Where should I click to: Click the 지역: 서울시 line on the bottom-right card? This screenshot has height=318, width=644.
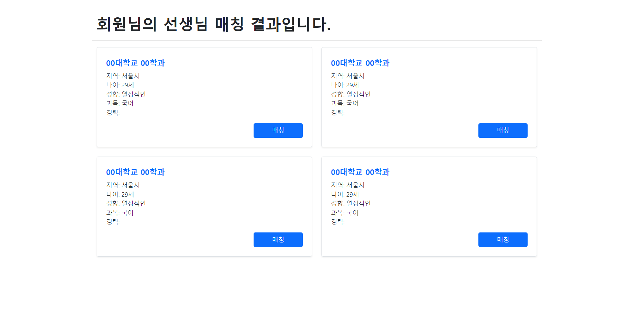347,185
